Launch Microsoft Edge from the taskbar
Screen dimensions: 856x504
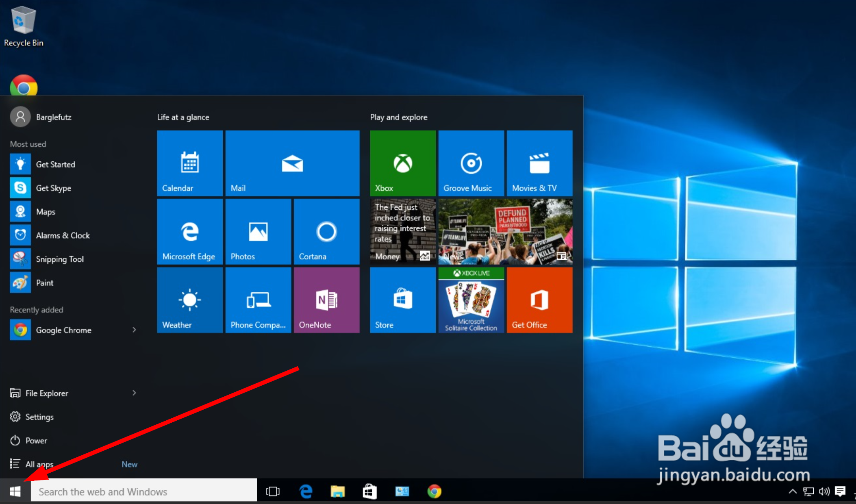click(x=305, y=491)
